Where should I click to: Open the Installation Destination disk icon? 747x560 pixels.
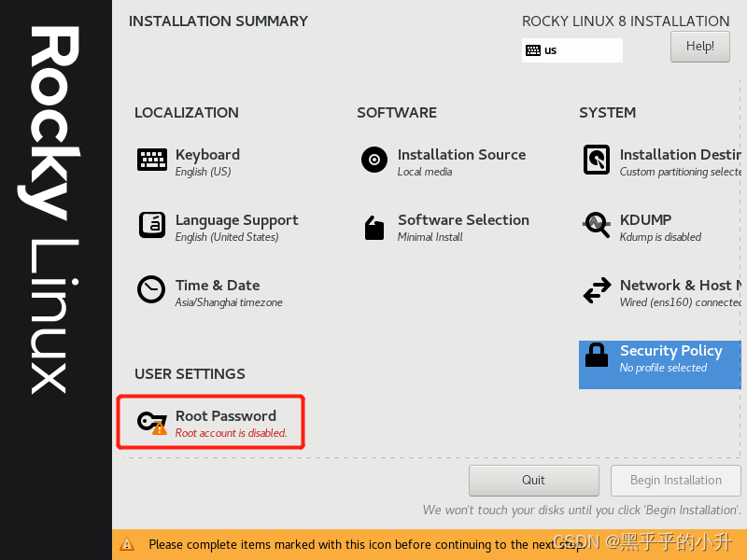tap(597, 160)
